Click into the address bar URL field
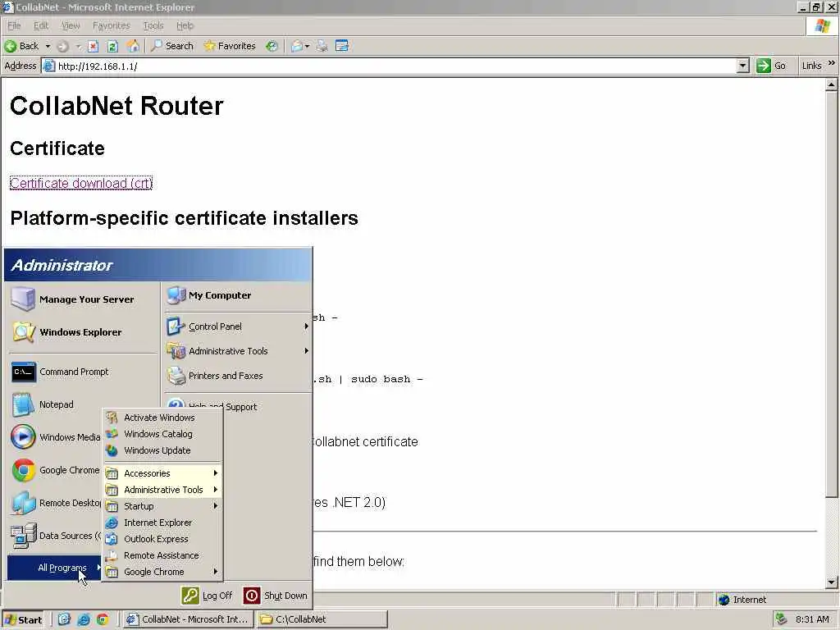840x630 pixels. coord(396,66)
